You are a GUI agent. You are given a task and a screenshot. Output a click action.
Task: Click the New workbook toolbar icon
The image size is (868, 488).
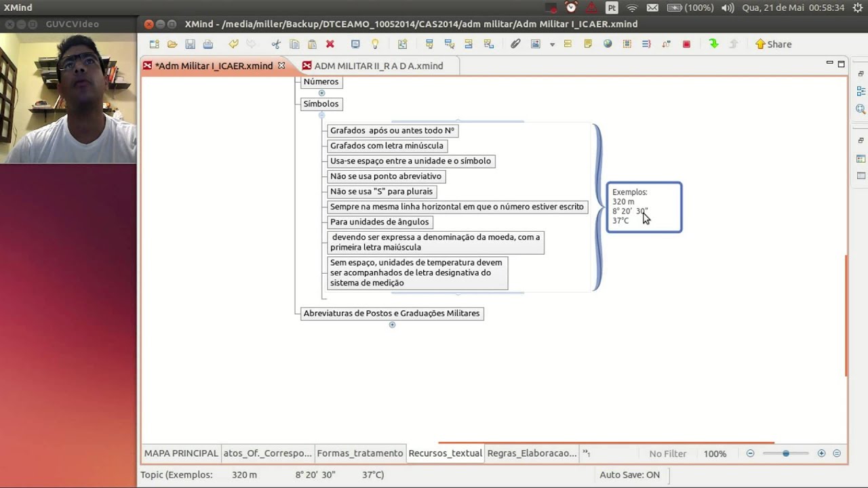155,44
